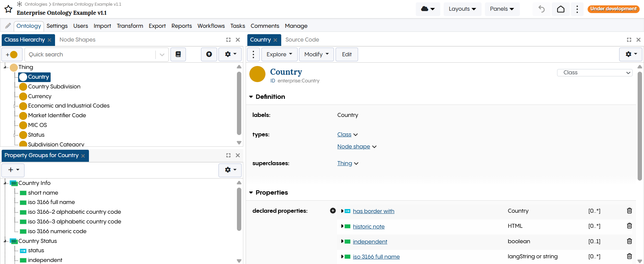The height and width of the screenshot is (264, 644).
Task: Click the Edit button
Action: [347, 54]
